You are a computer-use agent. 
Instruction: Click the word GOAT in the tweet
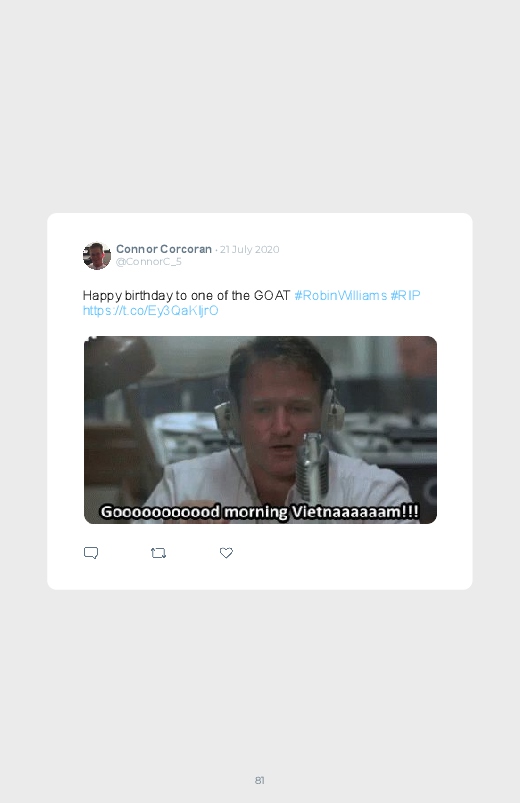tap(272, 295)
